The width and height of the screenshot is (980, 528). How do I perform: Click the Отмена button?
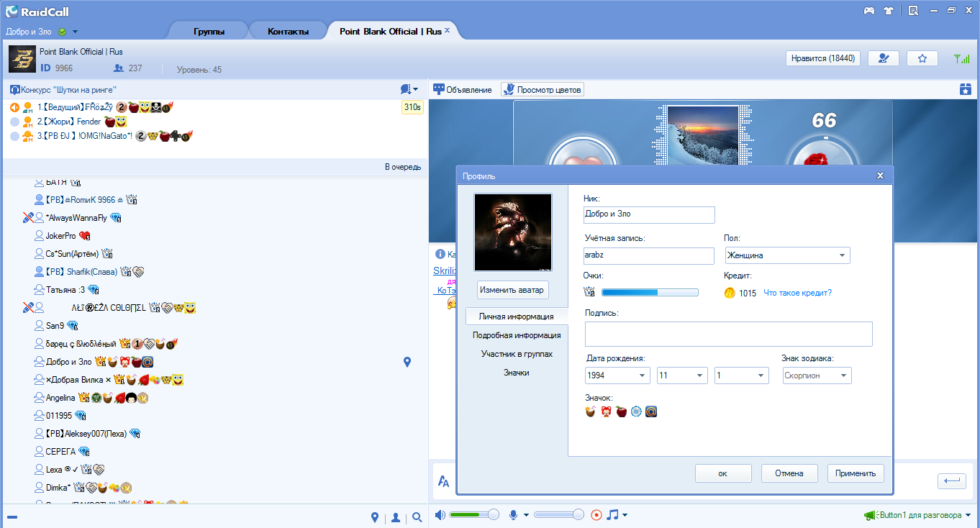click(789, 473)
